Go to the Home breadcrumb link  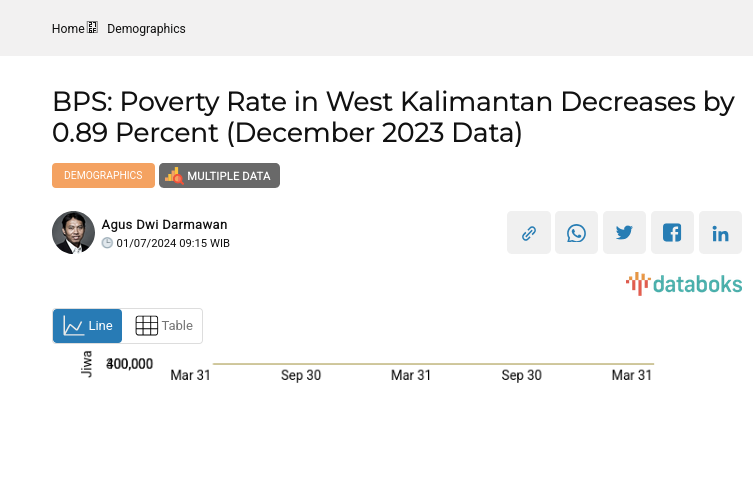[68, 29]
